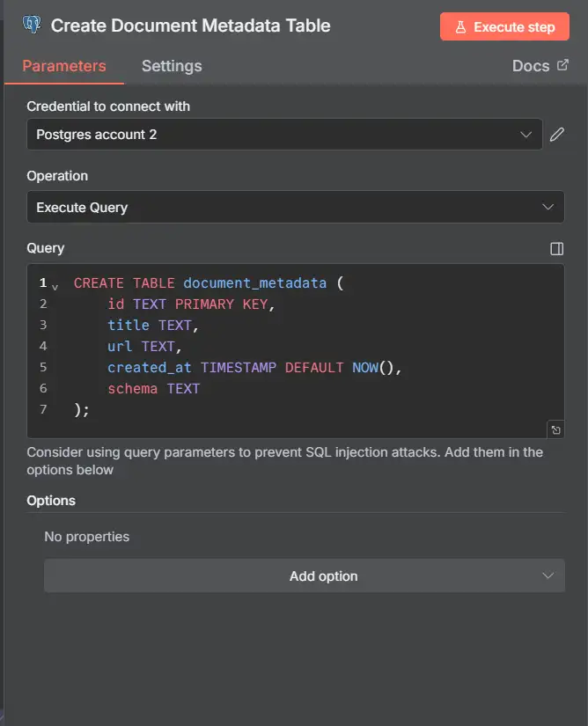Edit credential using the pencil icon

point(555,134)
